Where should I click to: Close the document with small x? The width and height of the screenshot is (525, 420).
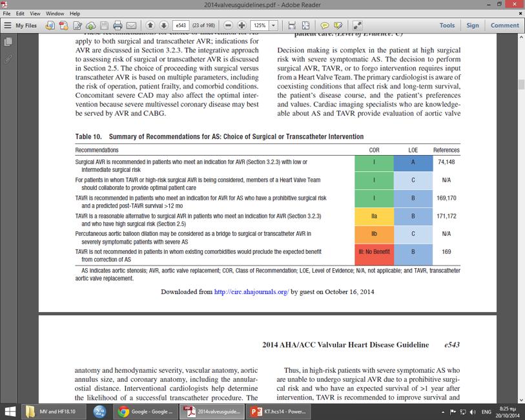coord(520,14)
